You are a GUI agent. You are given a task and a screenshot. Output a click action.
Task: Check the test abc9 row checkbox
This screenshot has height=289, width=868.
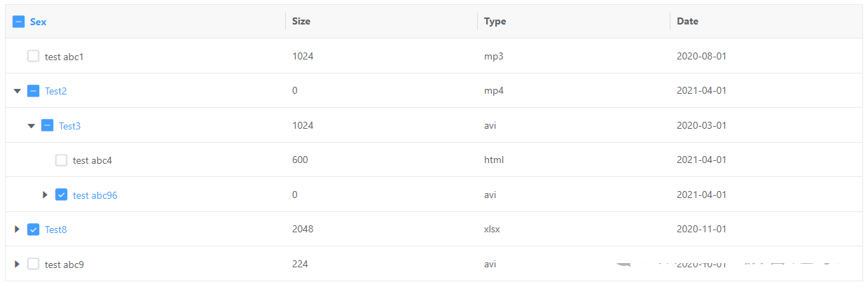pos(33,264)
